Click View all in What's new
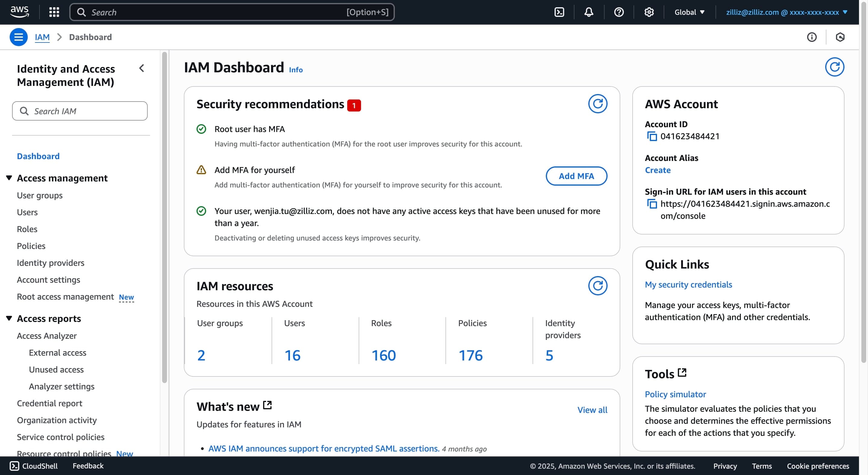The width and height of the screenshot is (868, 475). [x=592, y=410]
